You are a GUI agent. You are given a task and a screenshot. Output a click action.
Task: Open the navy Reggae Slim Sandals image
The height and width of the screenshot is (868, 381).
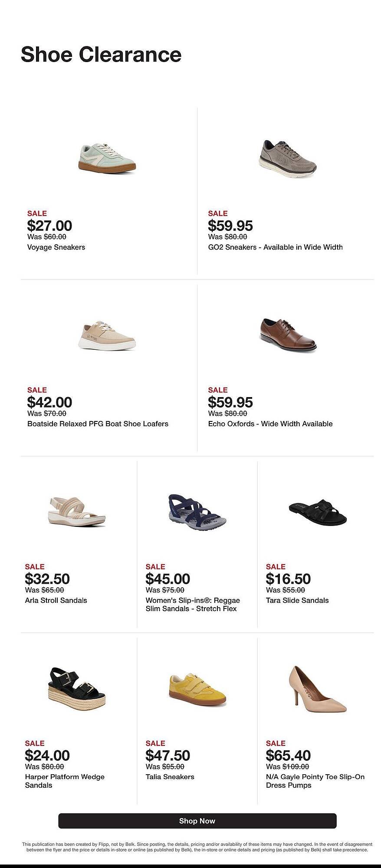[x=197, y=512]
